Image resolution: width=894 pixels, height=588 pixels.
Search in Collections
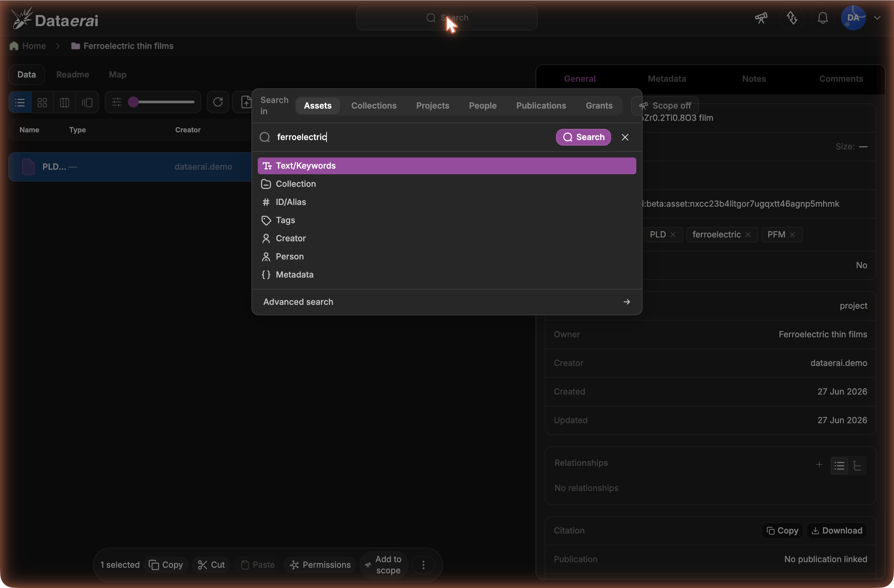(374, 105)
